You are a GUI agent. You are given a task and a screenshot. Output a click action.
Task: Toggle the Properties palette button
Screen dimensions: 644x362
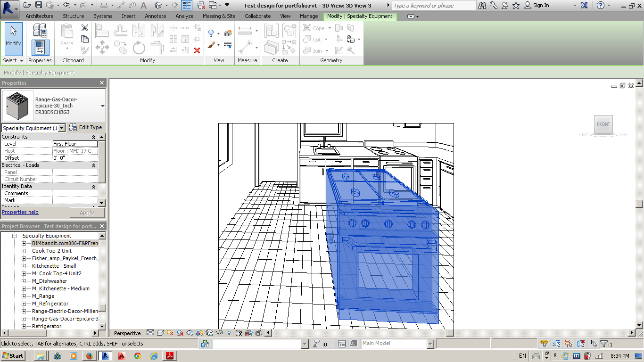(40, 47)
